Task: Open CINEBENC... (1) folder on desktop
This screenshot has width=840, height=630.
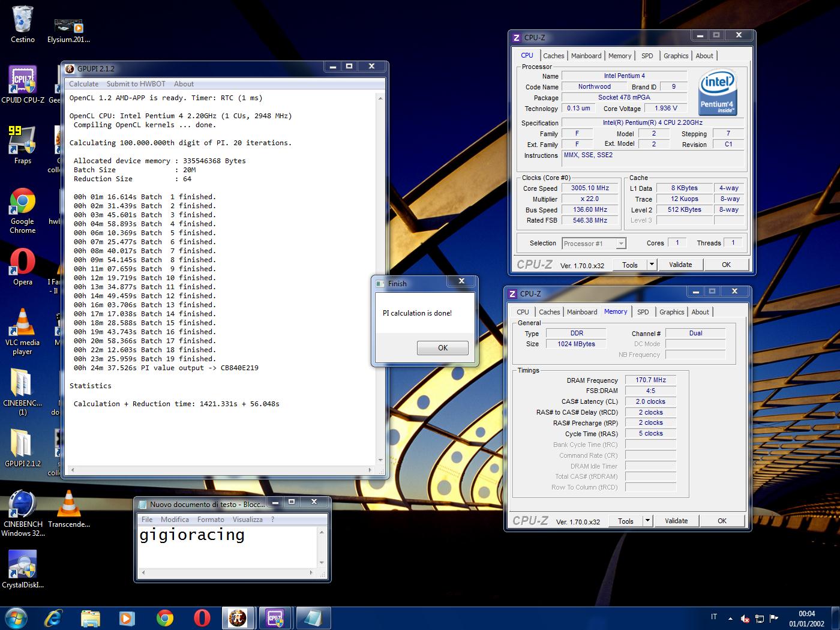Action: [23, 392]
